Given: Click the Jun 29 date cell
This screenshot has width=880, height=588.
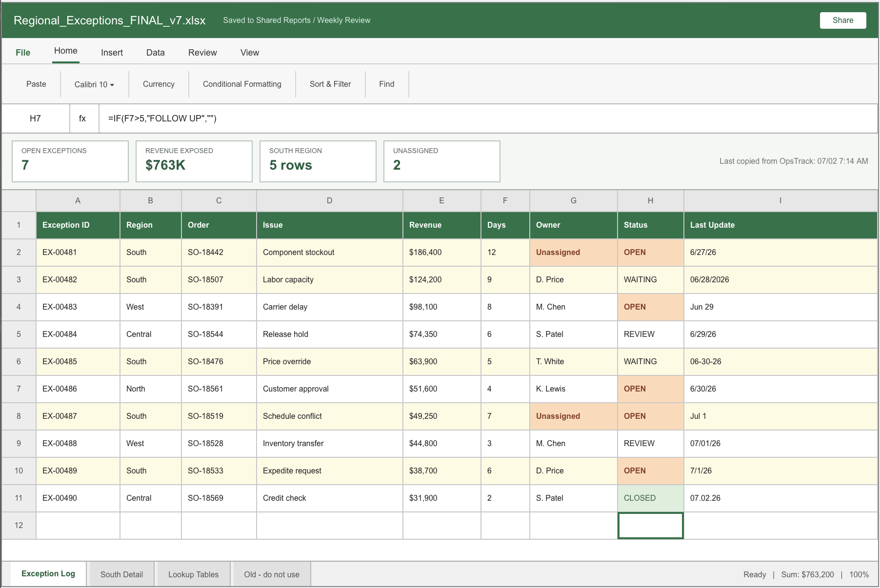Looking at the screenshot, I should point(780,307).
